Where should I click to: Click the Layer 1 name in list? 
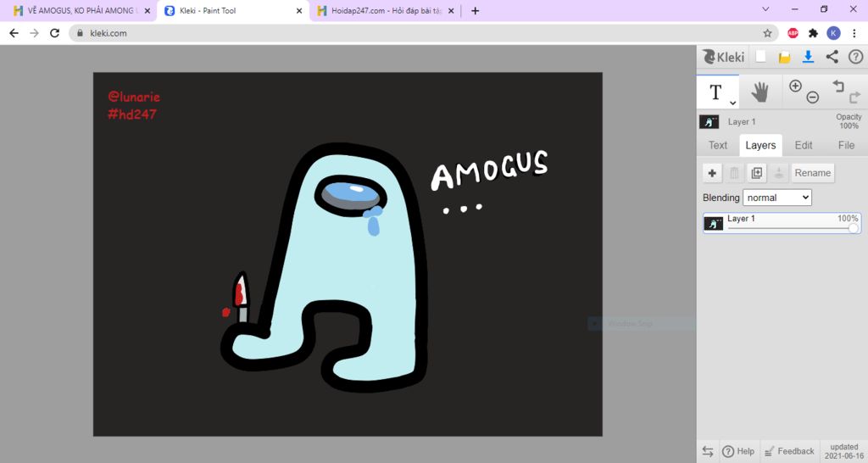tap(741, 219)
